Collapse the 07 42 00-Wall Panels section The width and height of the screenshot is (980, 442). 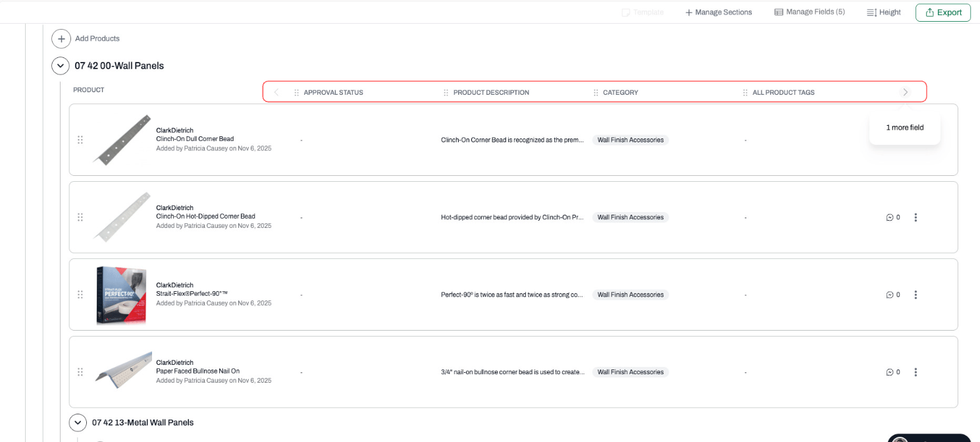[x=61, y=66]
